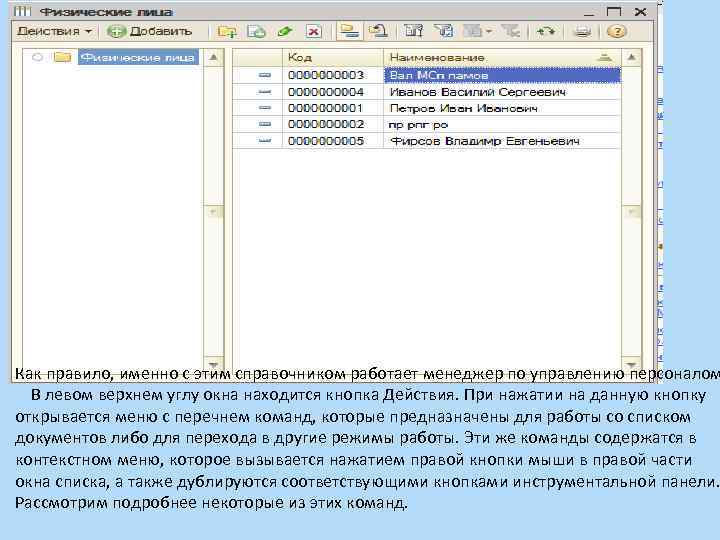Click the tree panel scrollbar down arrow
This screenshot has width=720, height=540.
click(x=214, y=363)
